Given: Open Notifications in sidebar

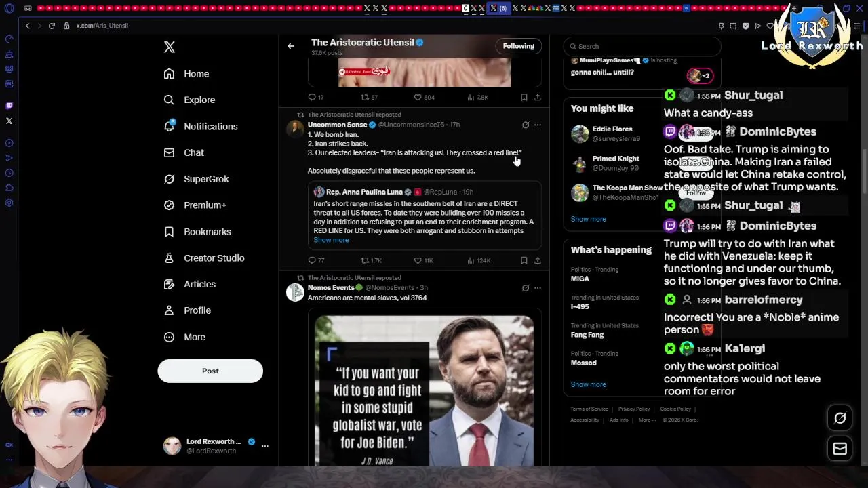Looking at the screenshot, I should [x=201, y=126].
